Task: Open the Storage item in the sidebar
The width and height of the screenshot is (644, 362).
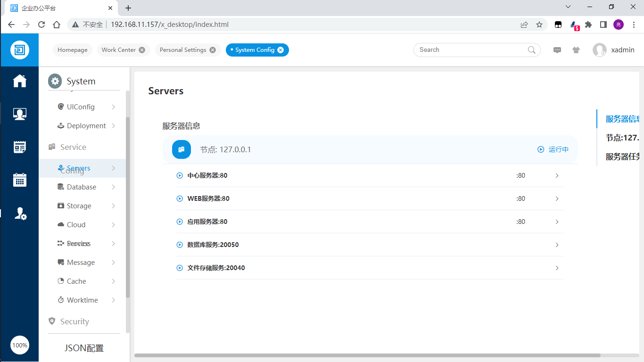Action: click(82, 206)
